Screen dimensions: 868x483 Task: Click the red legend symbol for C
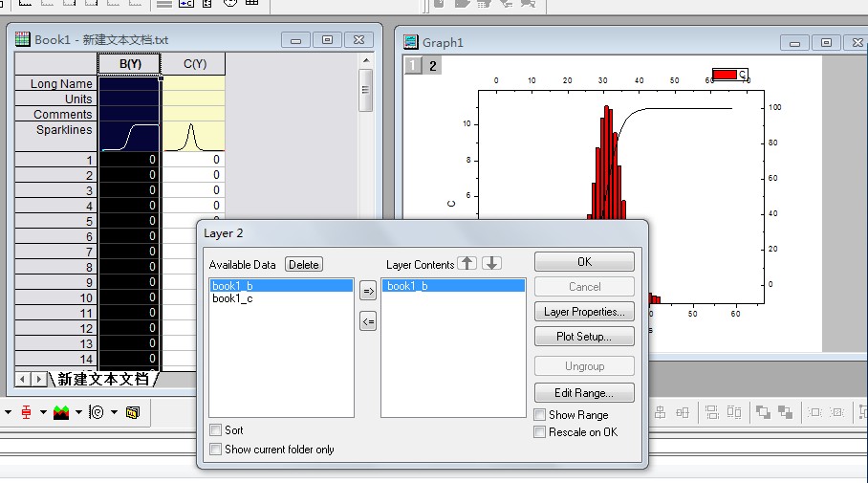[725, 75]
